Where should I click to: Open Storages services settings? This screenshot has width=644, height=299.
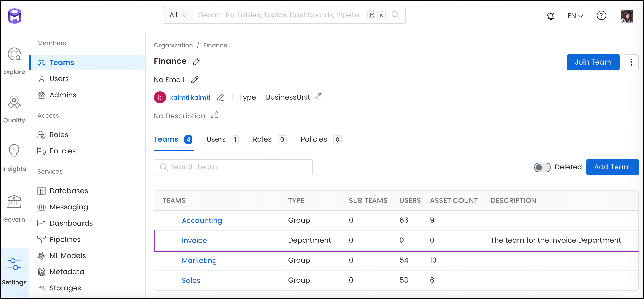click(x=88, y=288)
